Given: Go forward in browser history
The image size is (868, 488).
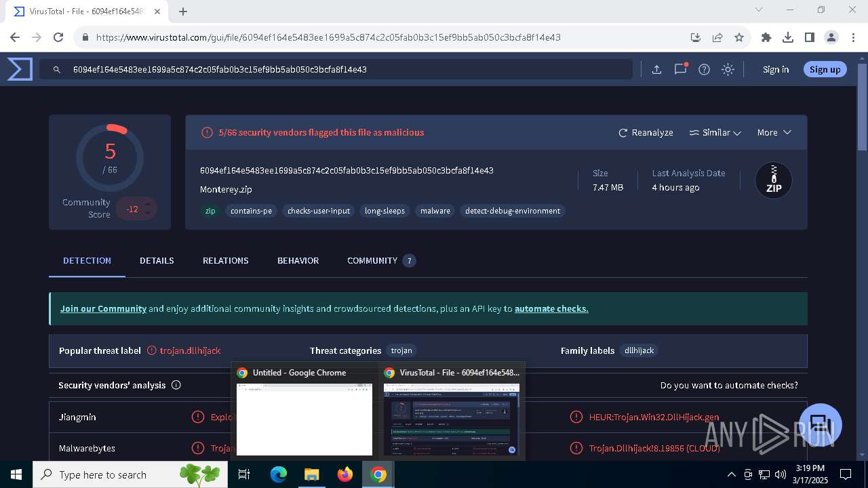Looking at the screenshot, I should pos(37,37).
